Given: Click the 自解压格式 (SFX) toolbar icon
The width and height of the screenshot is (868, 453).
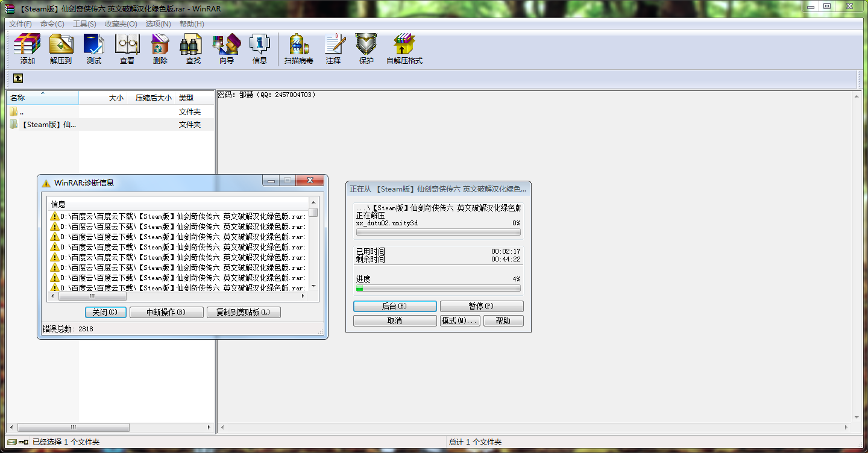Looking at the screenshot, I should pyautogui.click(x=404, y=49).
